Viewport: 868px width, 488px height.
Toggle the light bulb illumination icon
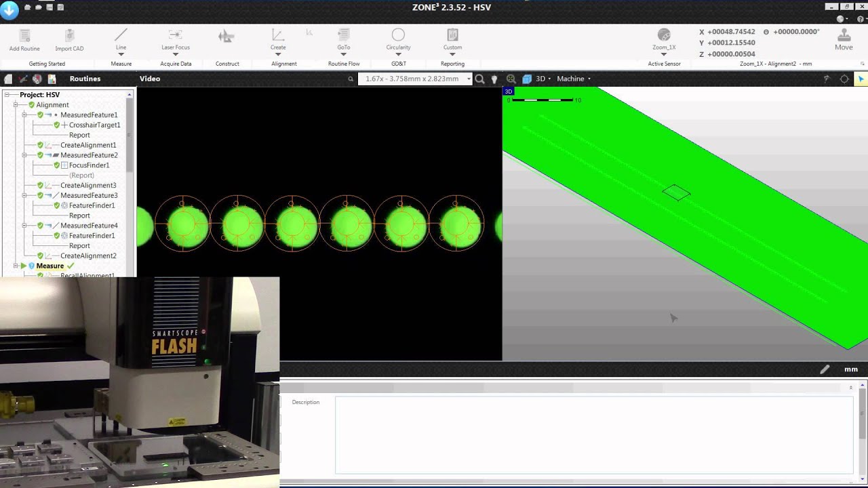pos(494,79)
